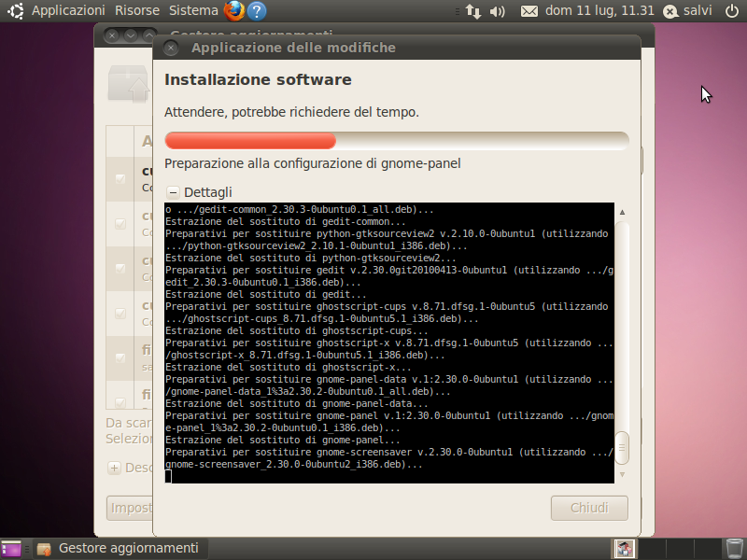Image resolution: width=747 pixels, height=560 pixels.
Task: Open the mail envelope indicator menu
Action: coord(529,11)
